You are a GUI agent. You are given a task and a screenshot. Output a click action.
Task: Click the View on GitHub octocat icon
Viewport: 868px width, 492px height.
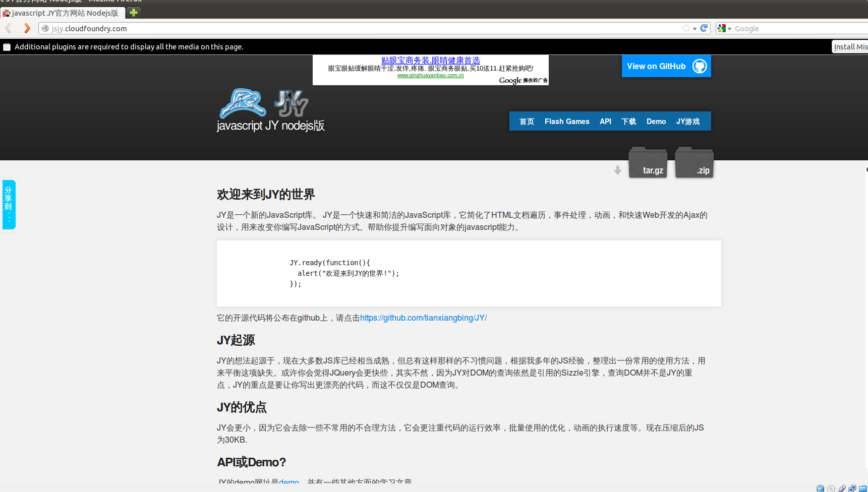pyautogui.click(x=699, y=66)
